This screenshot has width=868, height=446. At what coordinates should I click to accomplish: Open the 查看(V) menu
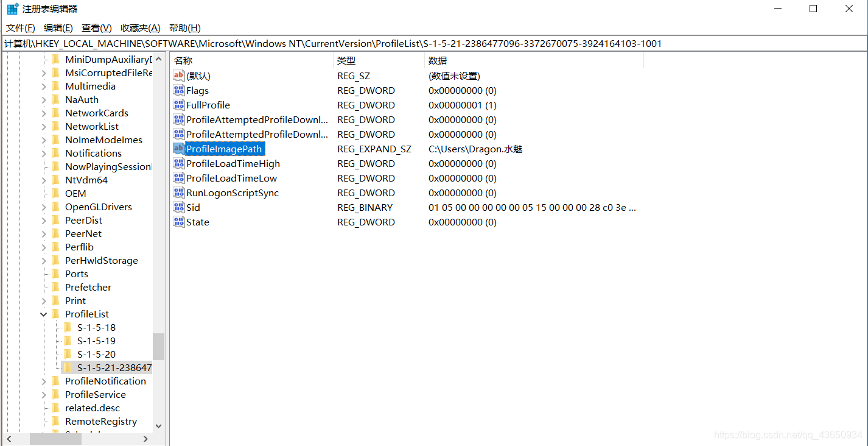coord(97,28)
